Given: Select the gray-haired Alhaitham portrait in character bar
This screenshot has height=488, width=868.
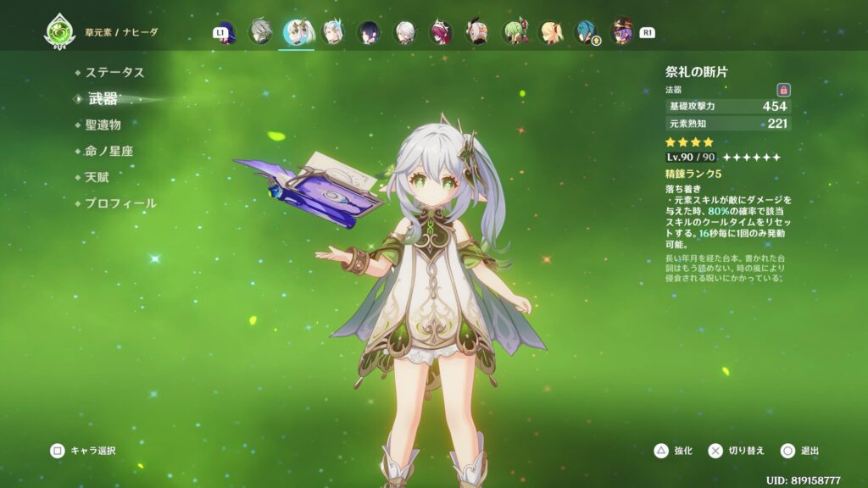Looking at the screenshot, I should pos(260,32).
